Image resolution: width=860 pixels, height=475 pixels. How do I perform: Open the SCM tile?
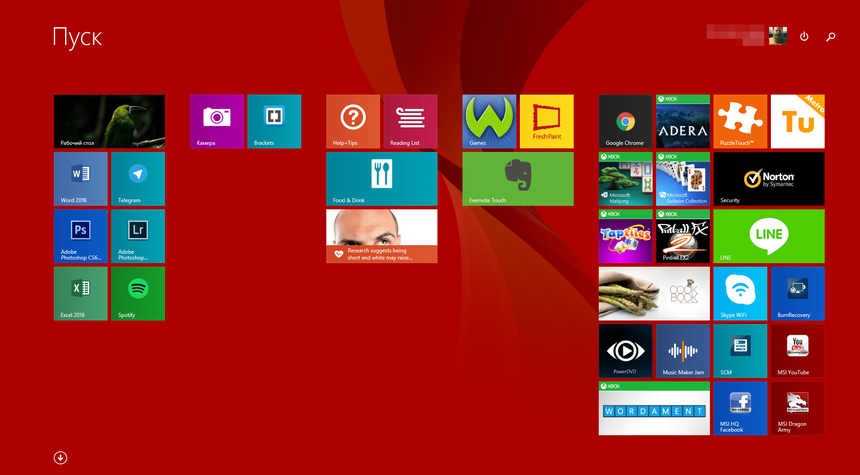[740, 350]
